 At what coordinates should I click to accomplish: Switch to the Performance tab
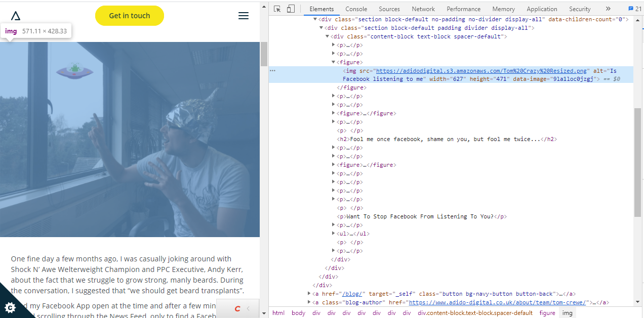coord(463,9)
